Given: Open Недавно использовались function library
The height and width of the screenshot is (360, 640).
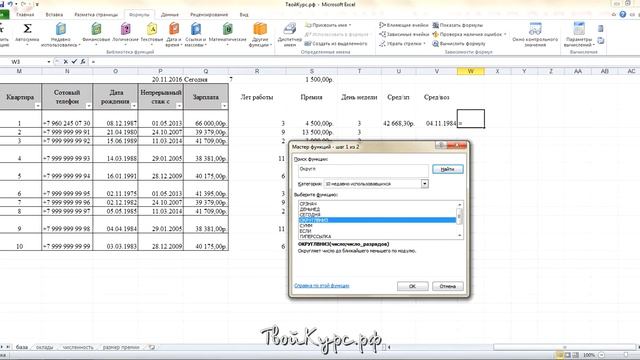Looking at the screenshot, I should [x=61, y=34].
